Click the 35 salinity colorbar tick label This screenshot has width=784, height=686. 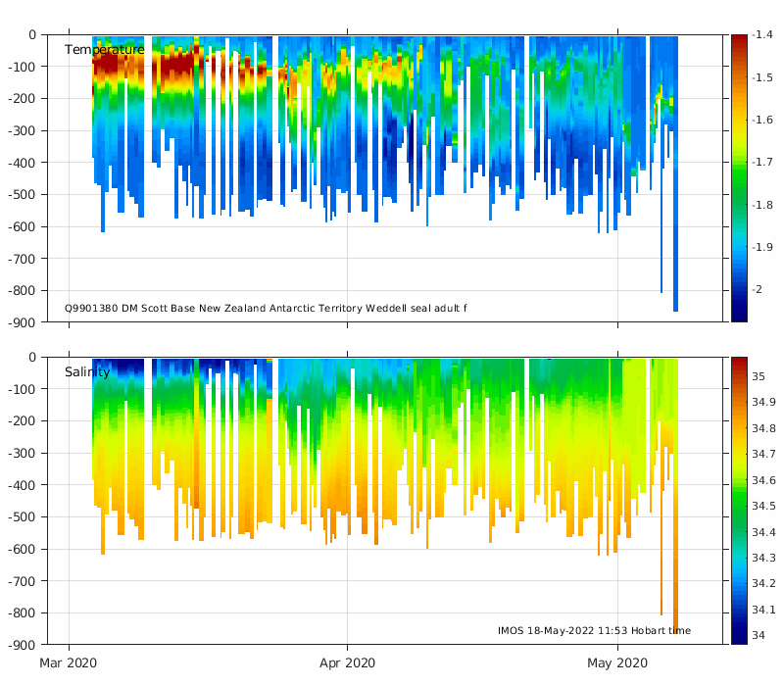pos(759,375)
